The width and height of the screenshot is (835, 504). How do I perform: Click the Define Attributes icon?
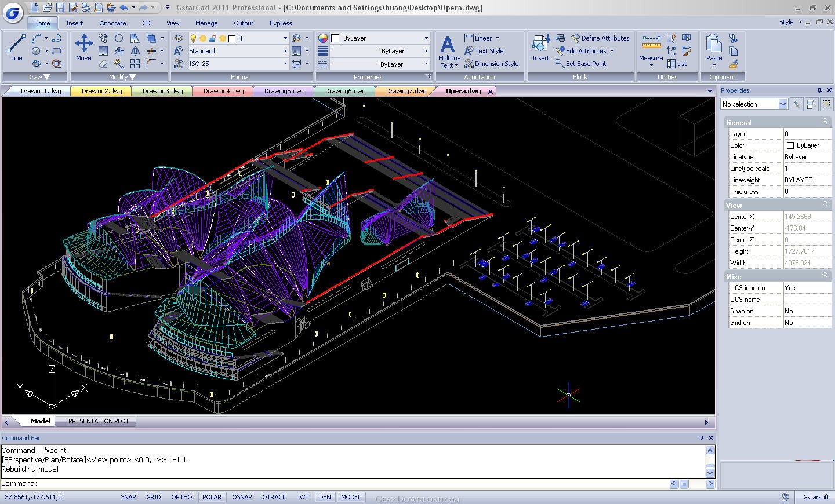click(x=600, y=38)
